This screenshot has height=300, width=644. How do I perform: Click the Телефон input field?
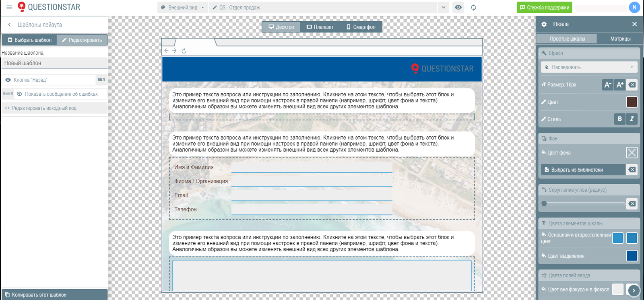pyautogui.click(x=312, y=210)
